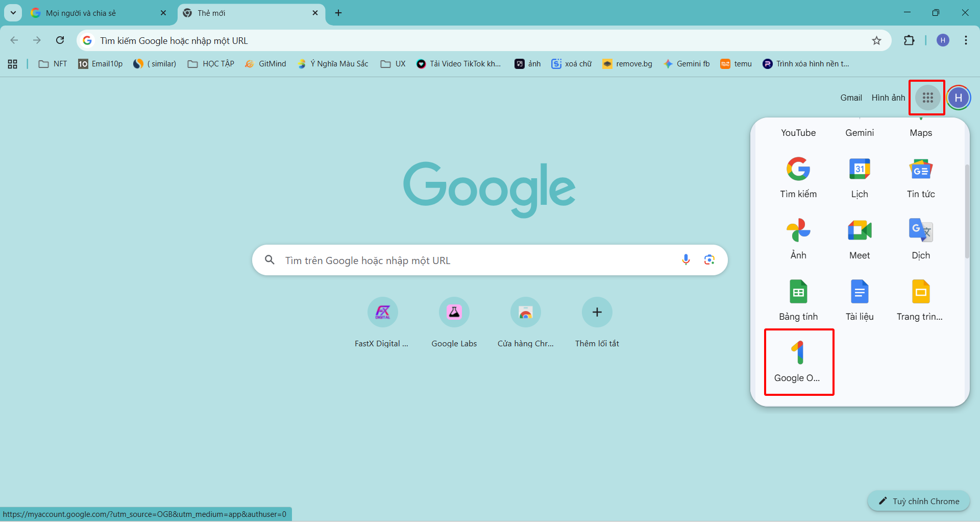Open Email10p bookmark
Image resolution: width=980 pixels, height=522 pixels.
(x=101, y=64)
